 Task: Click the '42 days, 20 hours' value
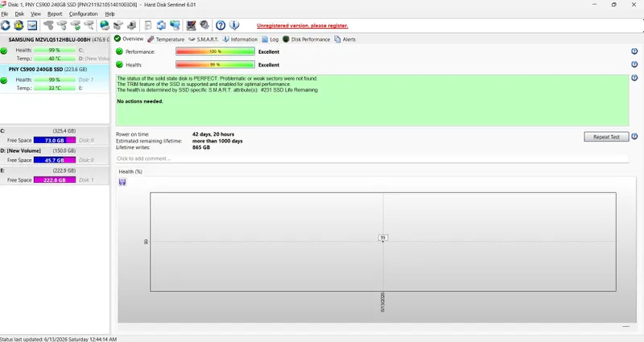(213, 134)
